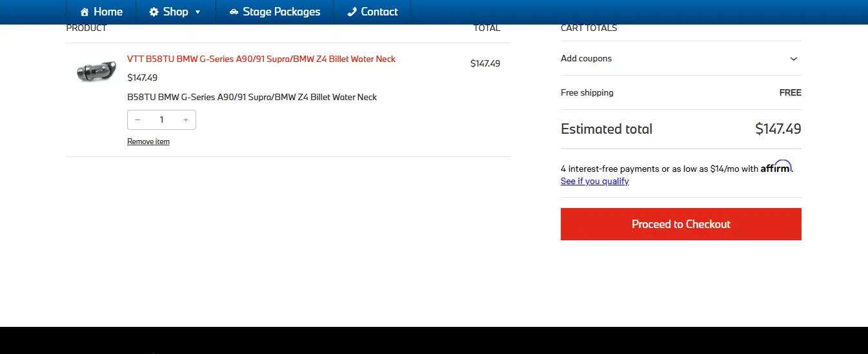Open the Shop menu dropdown arrow
This screenshot has width=868, height=354.
coord(197,12)
